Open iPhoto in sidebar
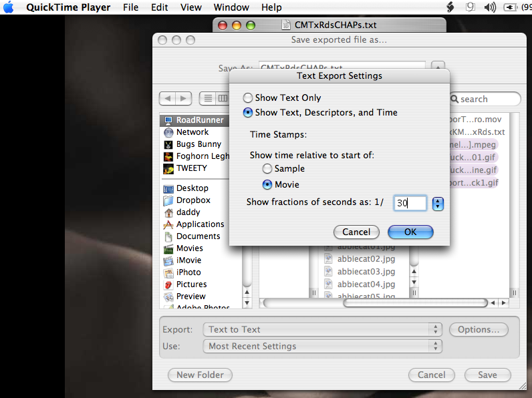This screenshot has width=532, height=398. tap(201, 272)
